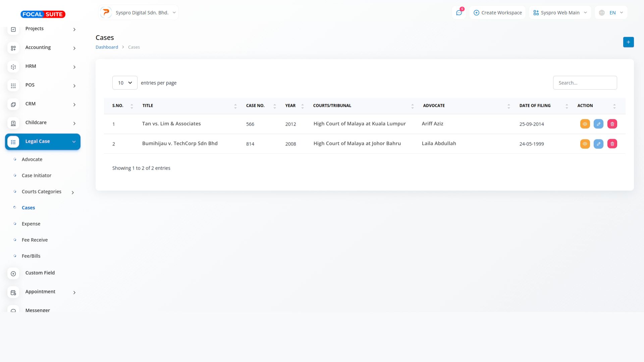Image resolution: width=644 pixels, height=362 pixels.
Task: Edit the Bumihijau v. TechCorp case
Action: tap(598, 144)
